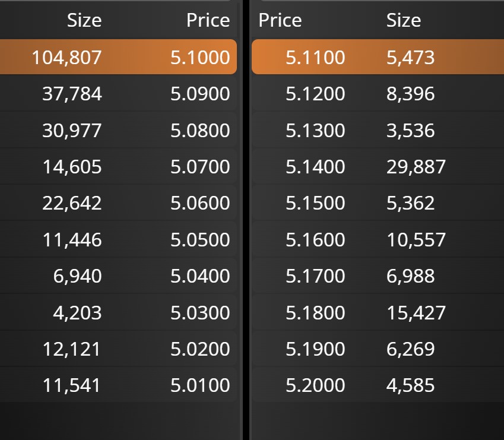Select the bid price 5.0600
Screen dimensions: 504x440
(200, 203)
